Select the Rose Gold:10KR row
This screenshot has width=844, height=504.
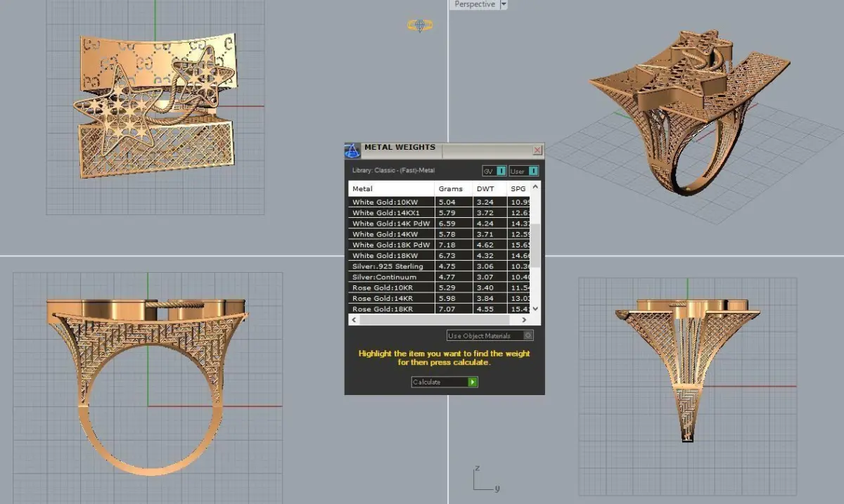[x=440, y=287]
